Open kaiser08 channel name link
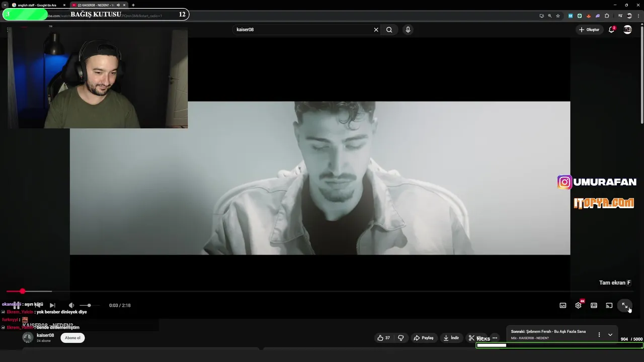The image size is (644, 362). (45, 335)
